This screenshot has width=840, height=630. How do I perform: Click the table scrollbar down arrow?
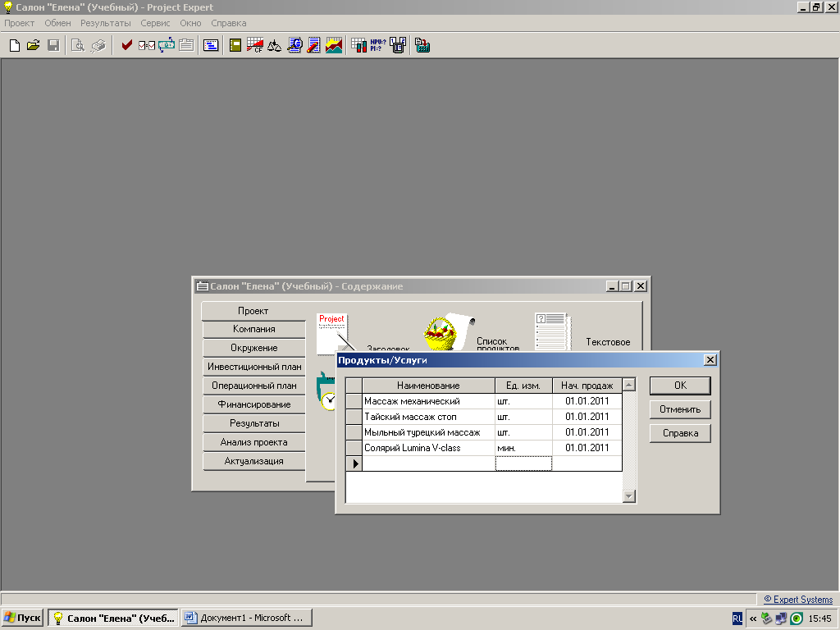click(629, 496)
